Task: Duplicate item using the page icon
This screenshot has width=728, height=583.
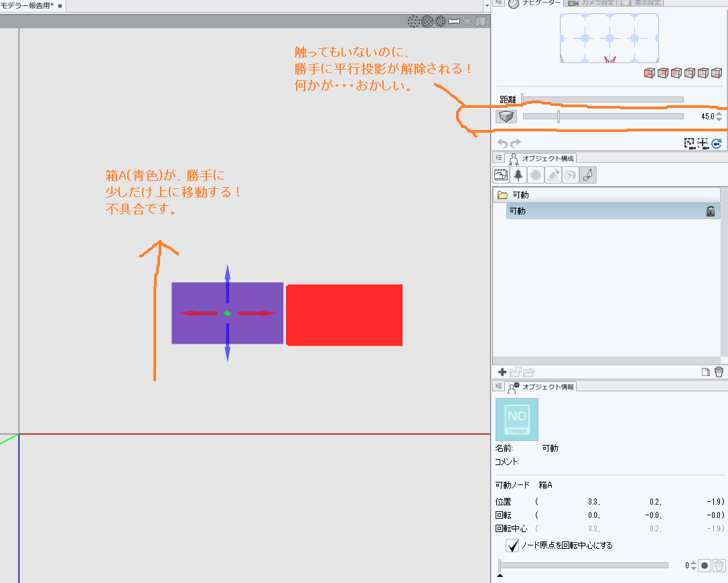Action: (706, 372)
